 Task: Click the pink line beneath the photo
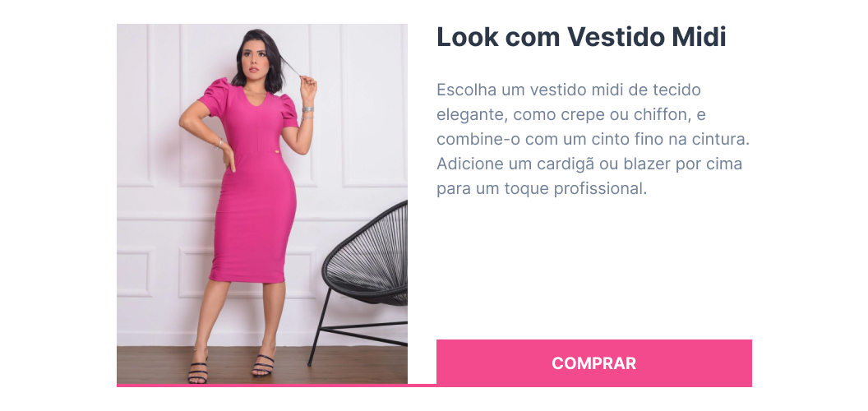click(276, 386)
